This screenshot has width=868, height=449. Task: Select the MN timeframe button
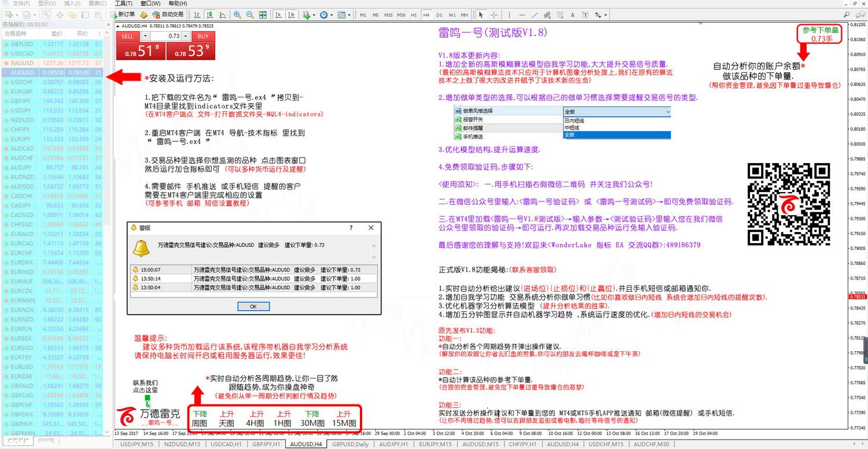[x=464, y=14]
